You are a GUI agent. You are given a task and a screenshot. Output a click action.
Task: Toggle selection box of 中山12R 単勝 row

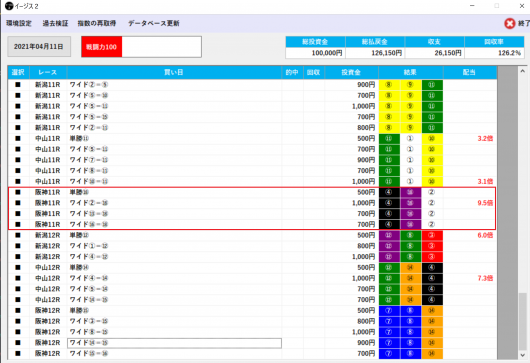(x=18, y=267)
